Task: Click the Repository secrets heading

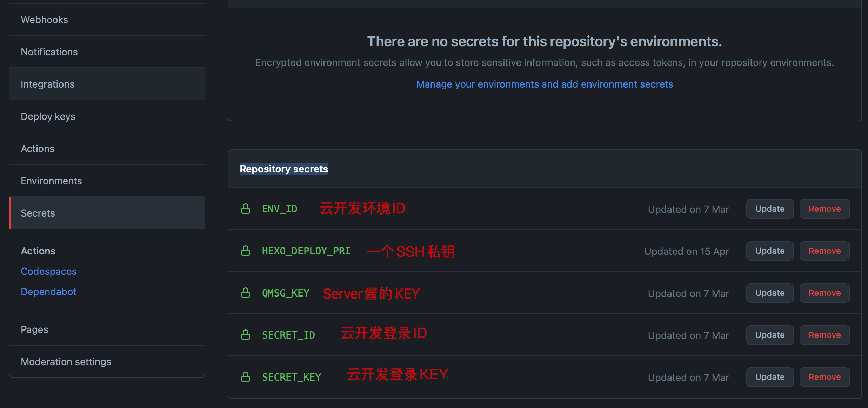Action: point(284,169)
